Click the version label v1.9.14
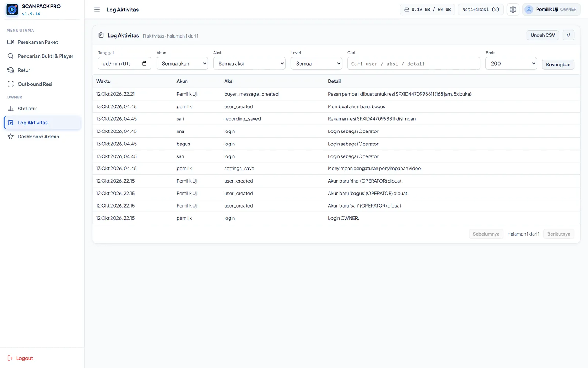 [31, 14]
